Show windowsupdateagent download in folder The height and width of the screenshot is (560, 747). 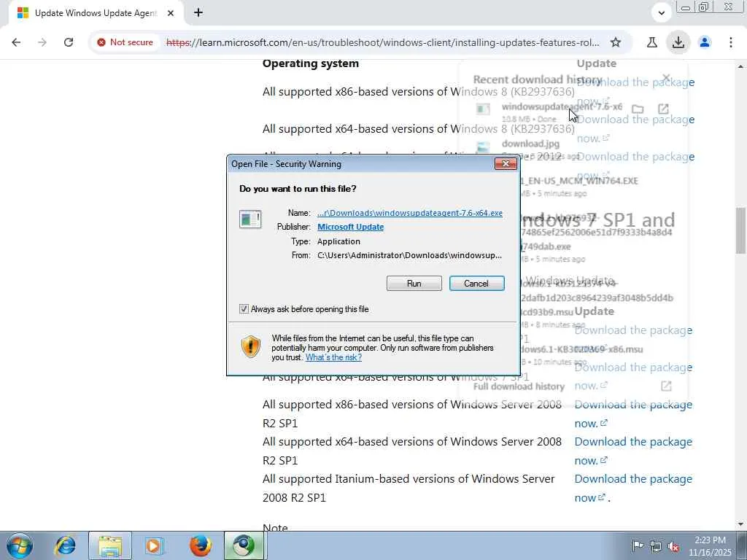click(638, 109)
